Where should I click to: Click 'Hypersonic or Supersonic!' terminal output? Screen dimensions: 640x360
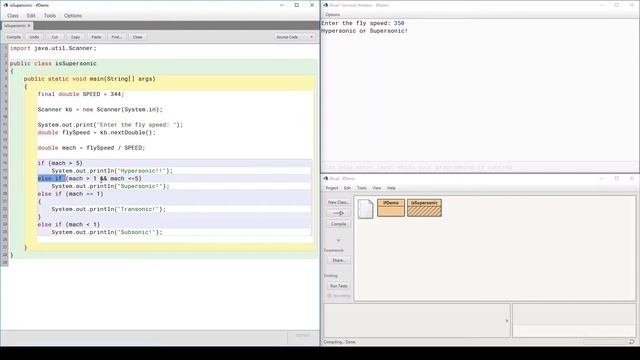[364, 31]
